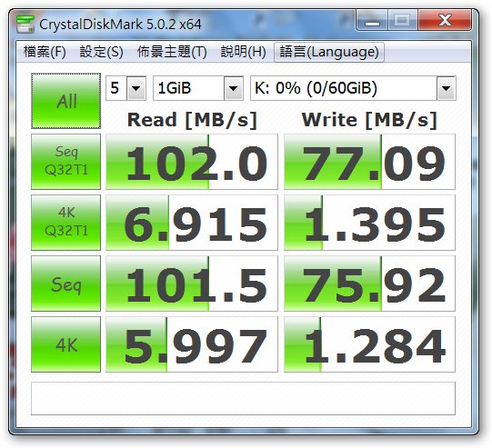Maximize the CrystalDiskMark window
Image resolution: width=492 pixels, height=448 pixels.
click(403, 21)
